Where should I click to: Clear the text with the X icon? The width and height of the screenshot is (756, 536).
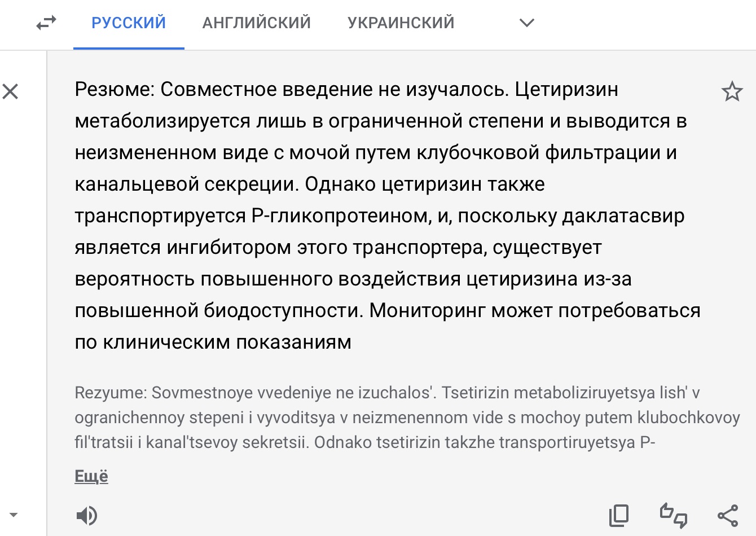pyautogui.click(x=11, y=91)
